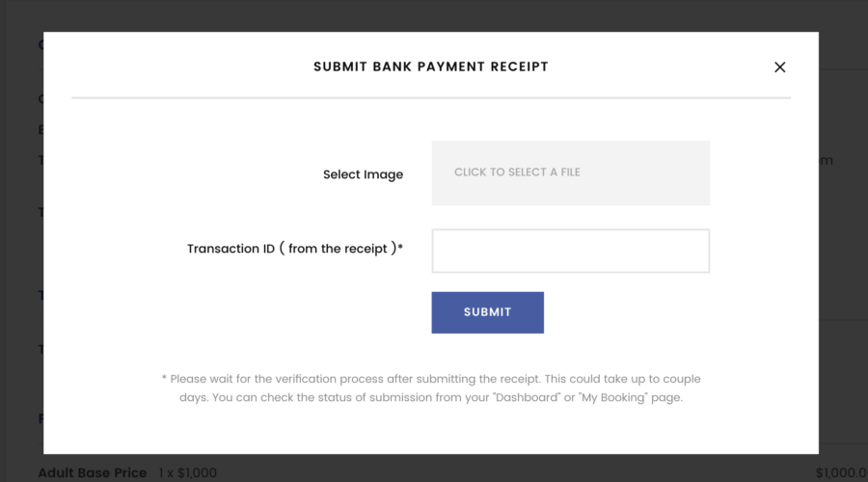Viewport: 868px width, 482px height.
Task: Click "My Booking" in the note text
Action: click(x=614, y=397)
